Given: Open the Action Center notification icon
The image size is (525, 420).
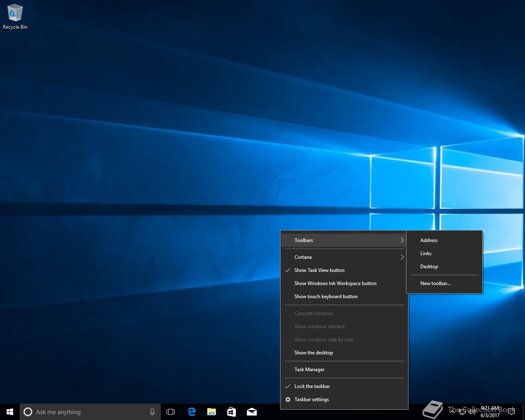Looking at the screenshot, I should (x=511, y=412).
